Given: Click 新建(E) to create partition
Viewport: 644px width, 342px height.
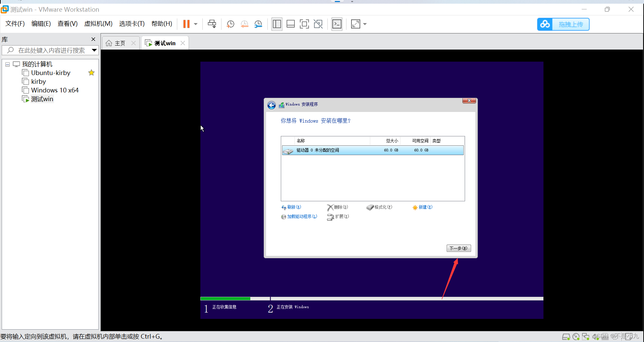Looking at the screenshot, I should pos(423,207).
